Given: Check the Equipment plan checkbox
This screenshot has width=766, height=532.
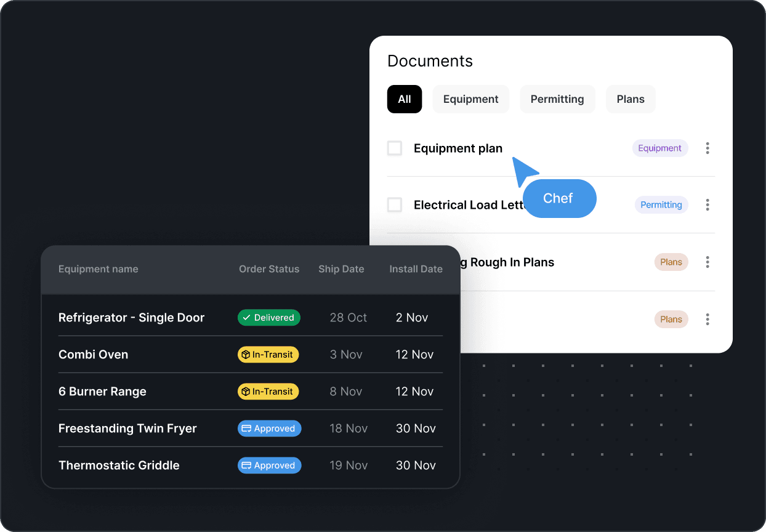Looking at the screenshot, I should 394,148.
